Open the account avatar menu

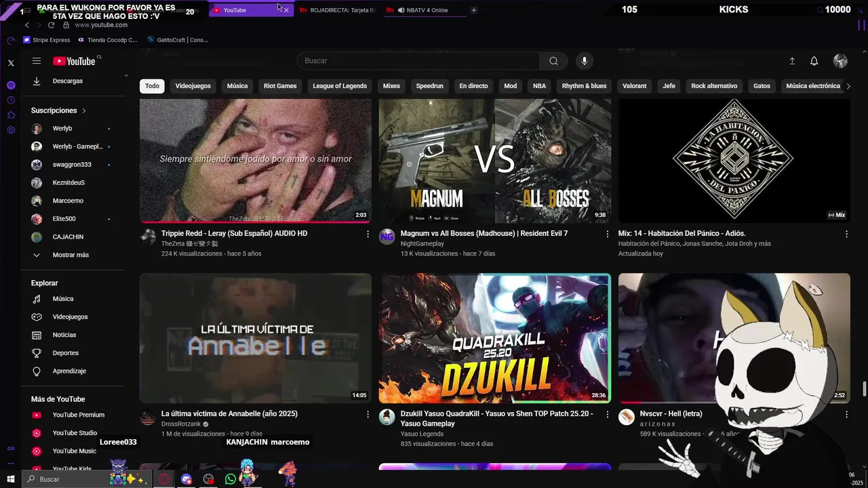click(x=840, y=61)
